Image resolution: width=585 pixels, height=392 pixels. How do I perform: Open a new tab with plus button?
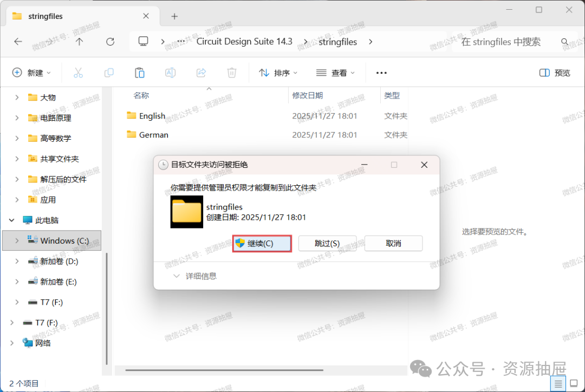click(x=174, y=16)
